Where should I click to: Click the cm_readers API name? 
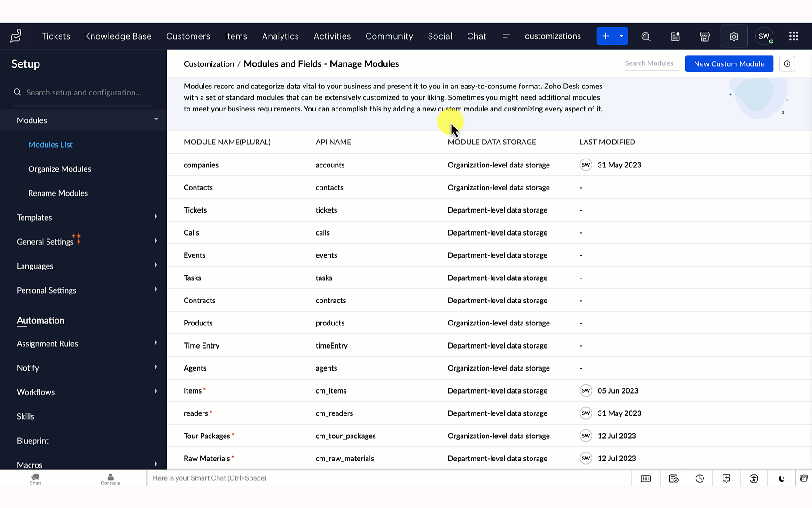[334, 413]
